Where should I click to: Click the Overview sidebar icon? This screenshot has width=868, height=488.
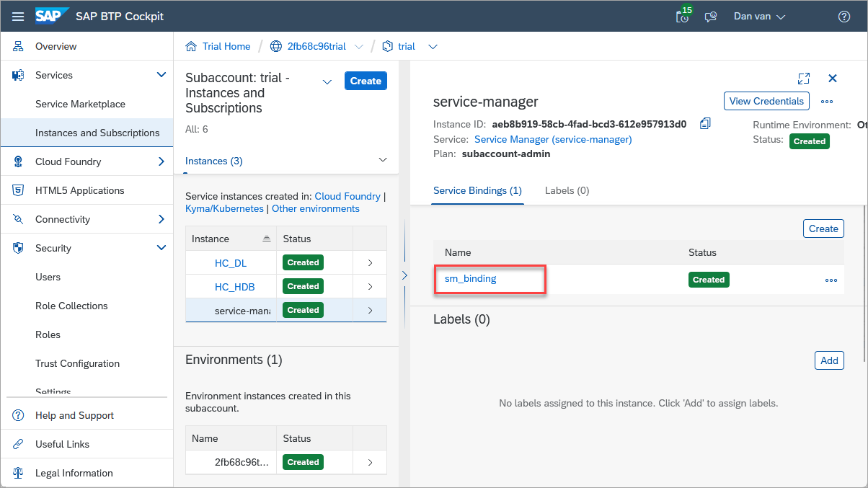(x=19, y=46)
